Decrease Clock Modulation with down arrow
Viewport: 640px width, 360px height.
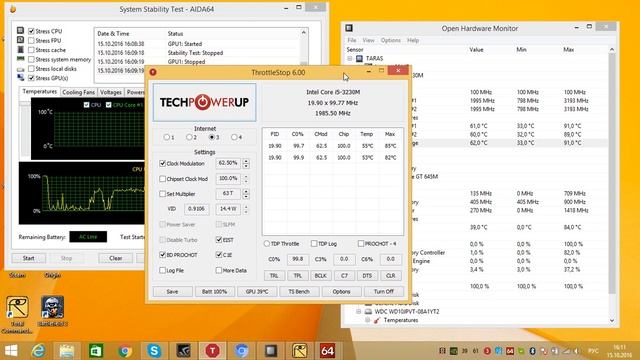point(246,166)
